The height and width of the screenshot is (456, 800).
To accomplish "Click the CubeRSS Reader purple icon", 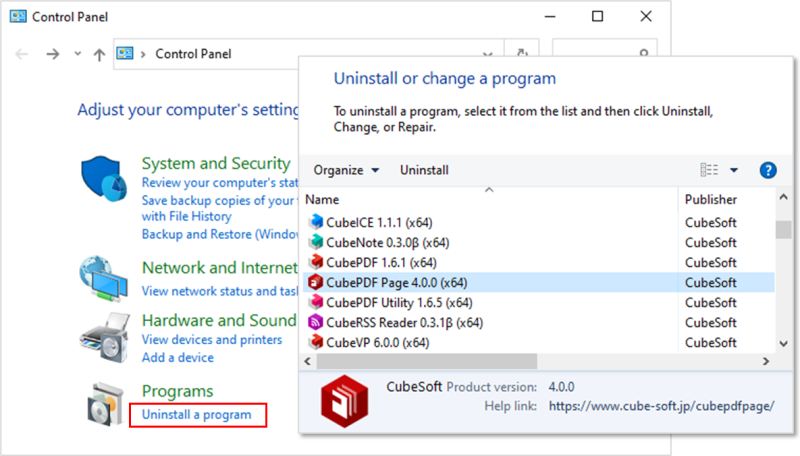I will click(316, 322).
